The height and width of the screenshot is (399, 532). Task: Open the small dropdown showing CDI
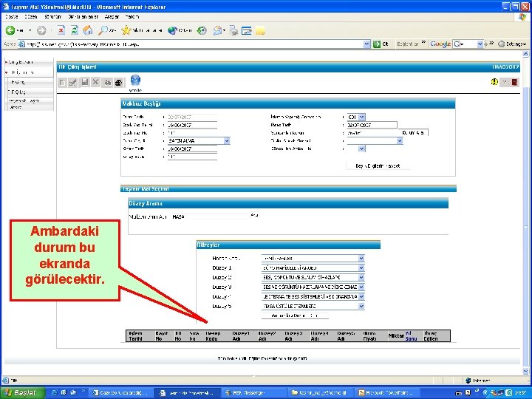click(x=361, y=117)
